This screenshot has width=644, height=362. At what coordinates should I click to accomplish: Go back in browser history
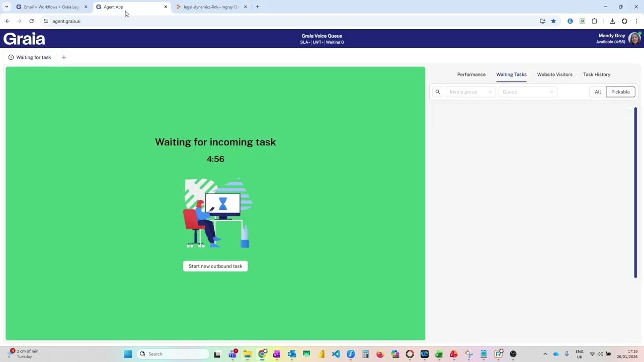pos(7,21)
